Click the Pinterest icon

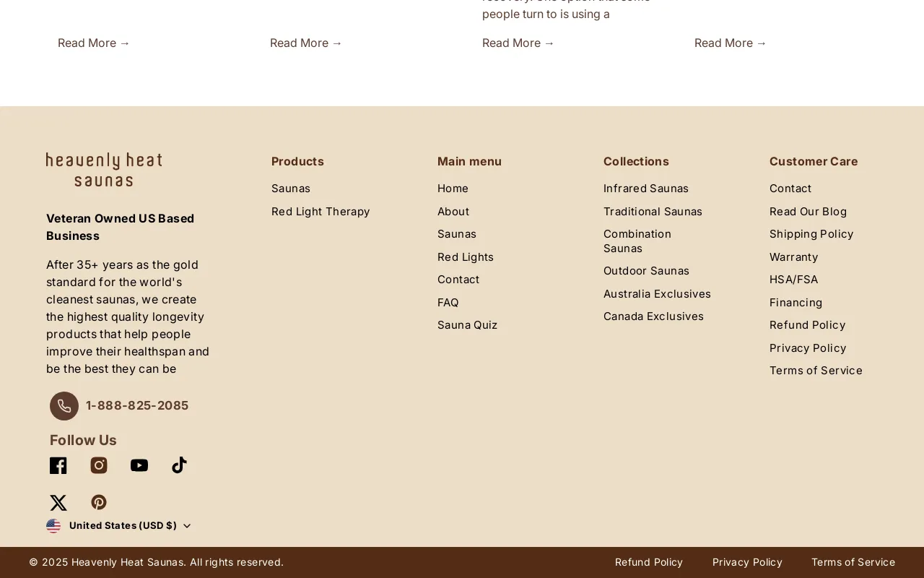pyautogui.click(x=99, y=501)
